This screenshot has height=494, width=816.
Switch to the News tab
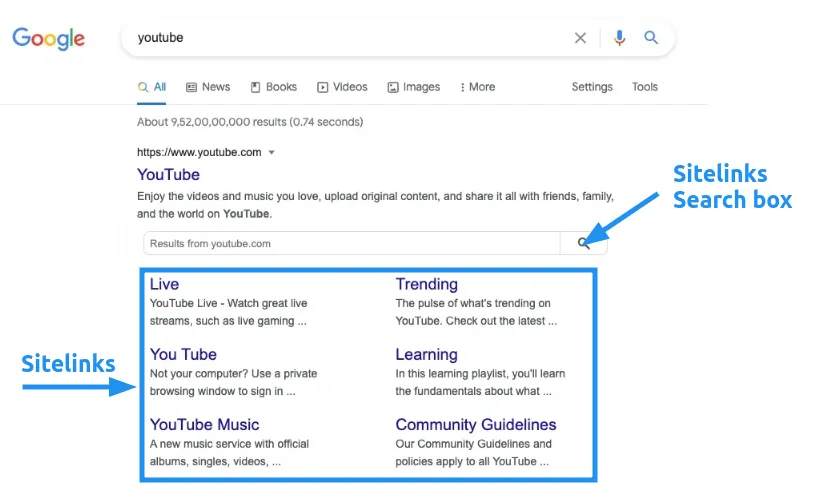[x=208, y=87]
